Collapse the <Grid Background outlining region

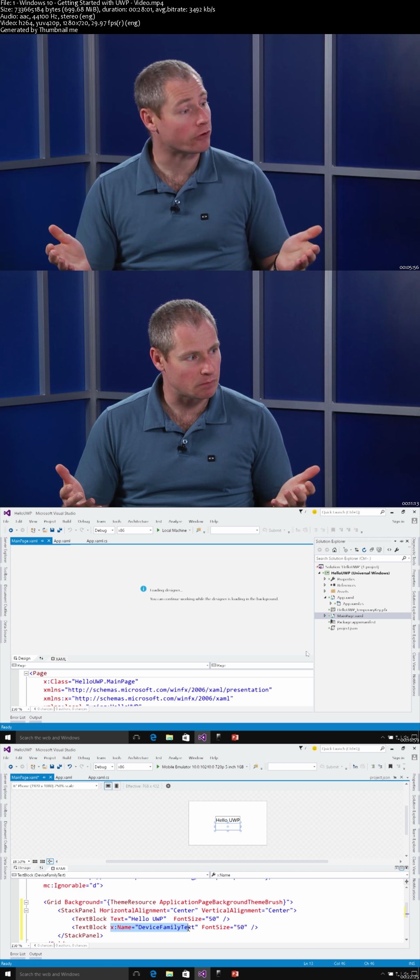(26, 902)
